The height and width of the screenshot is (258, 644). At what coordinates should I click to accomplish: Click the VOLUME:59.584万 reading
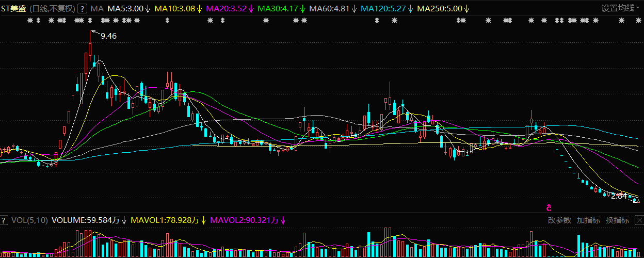pos(86,220)
